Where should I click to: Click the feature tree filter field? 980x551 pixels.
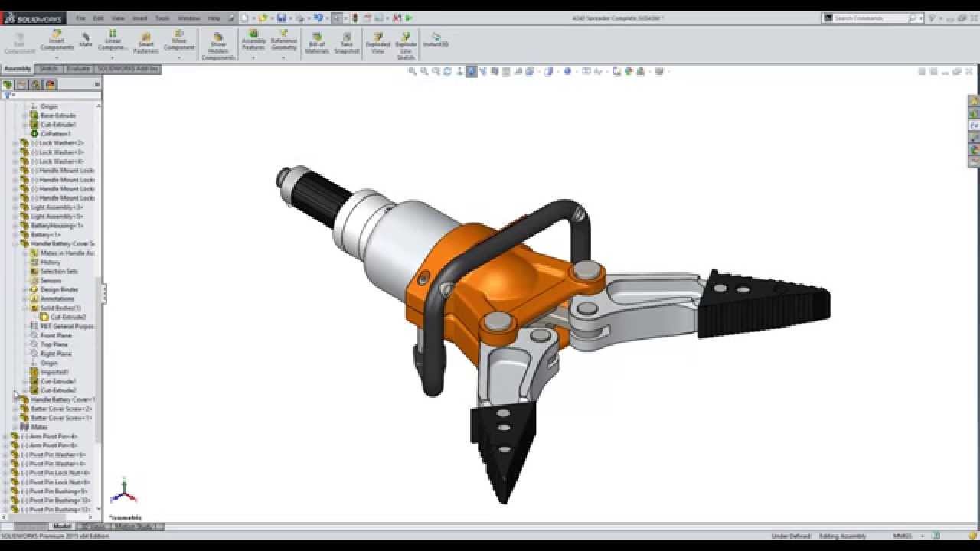click(52, 95)
